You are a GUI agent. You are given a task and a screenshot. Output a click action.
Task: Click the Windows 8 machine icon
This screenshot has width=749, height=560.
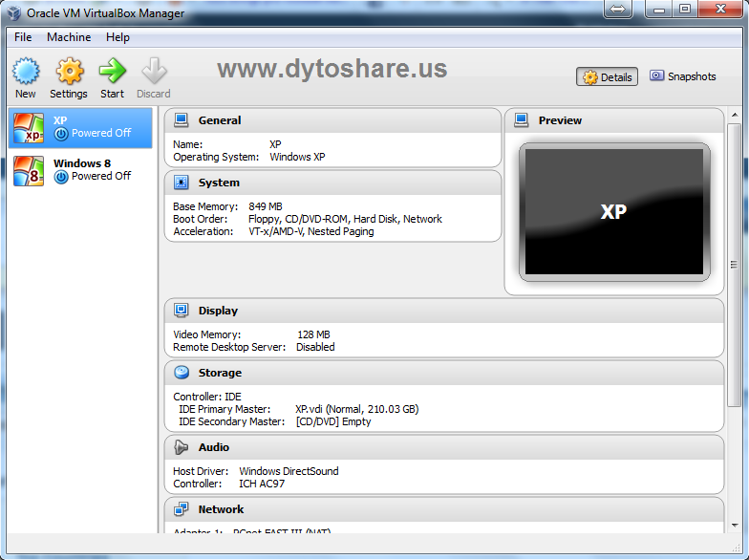coord(29,170)
